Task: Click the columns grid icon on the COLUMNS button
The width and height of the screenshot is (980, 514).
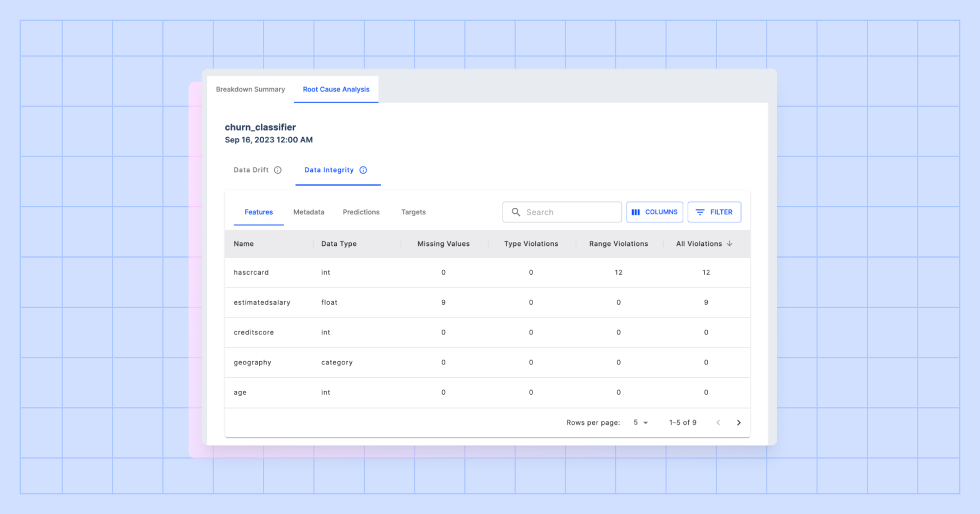Action: pos(636,212)
